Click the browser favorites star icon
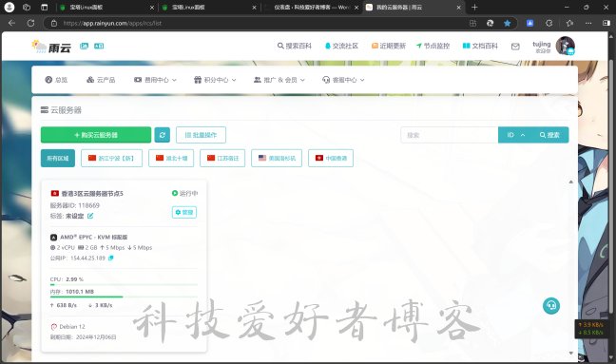This screenshot has height=364, width=616. pos(508,23)
